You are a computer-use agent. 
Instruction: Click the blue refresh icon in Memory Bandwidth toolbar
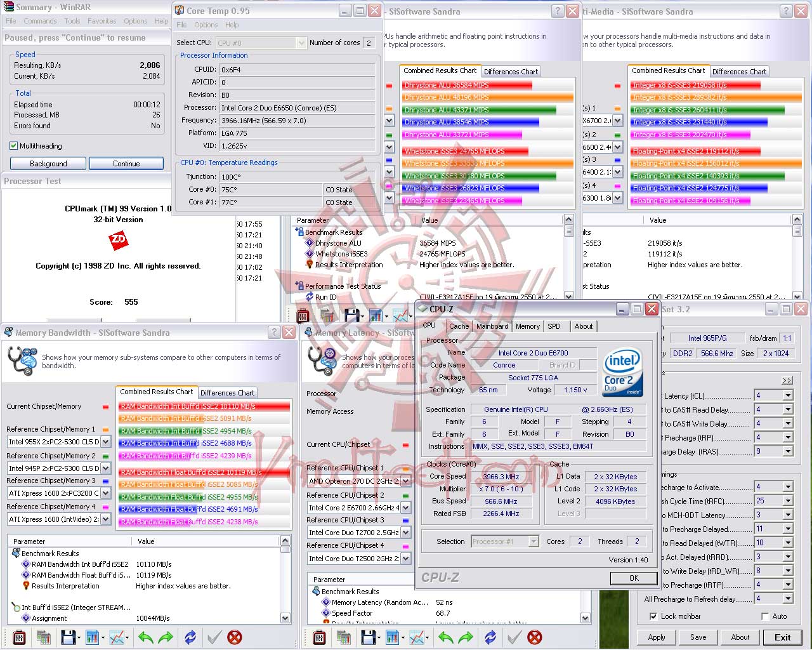[190, 637]
